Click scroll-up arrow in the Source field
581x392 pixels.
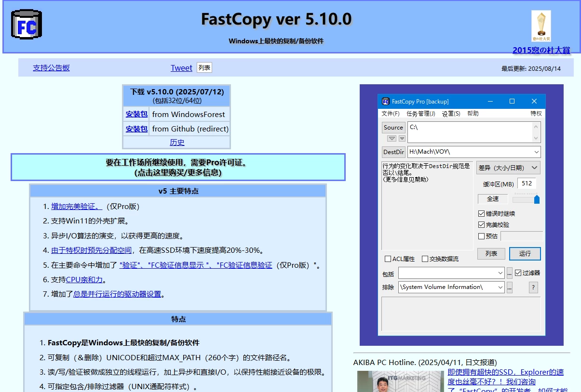(536, 127)
